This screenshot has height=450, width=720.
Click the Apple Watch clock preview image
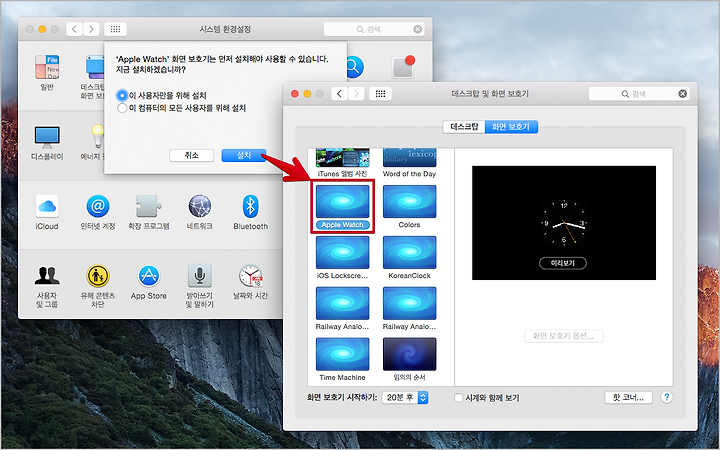tap(563, 223)
